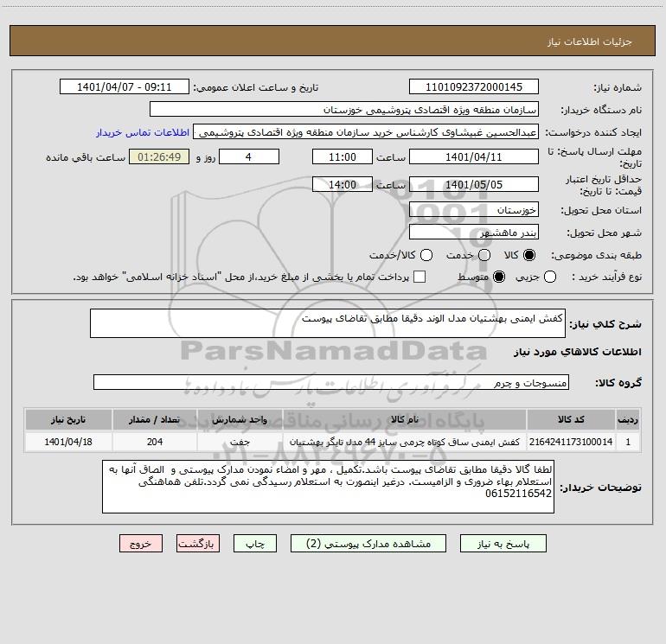Click the چاپ print button

coord(255,544)
